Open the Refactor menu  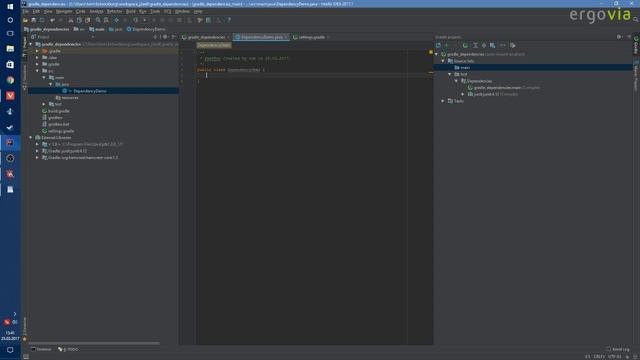pos(114,11)
